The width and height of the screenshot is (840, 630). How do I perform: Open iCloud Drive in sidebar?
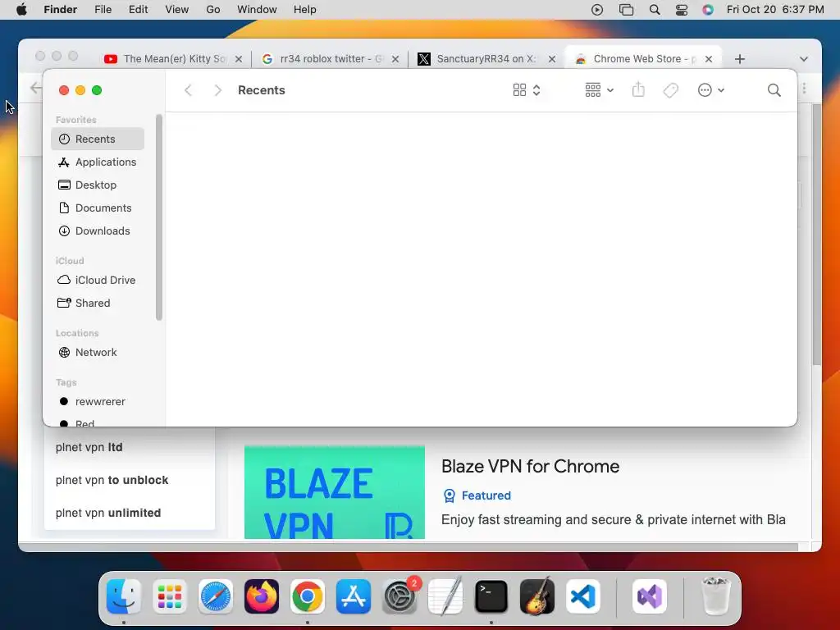coord(98,281)
